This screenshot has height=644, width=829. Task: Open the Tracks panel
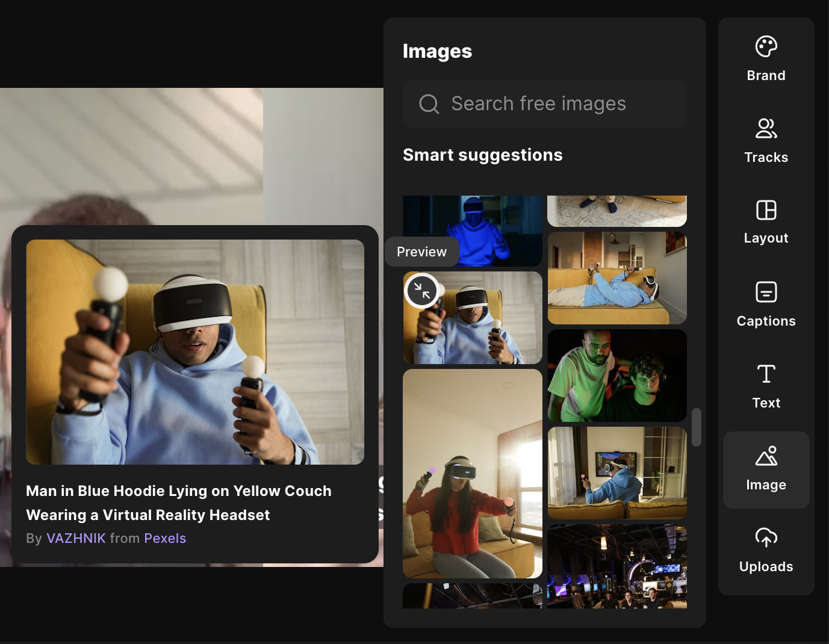point(766,140)
